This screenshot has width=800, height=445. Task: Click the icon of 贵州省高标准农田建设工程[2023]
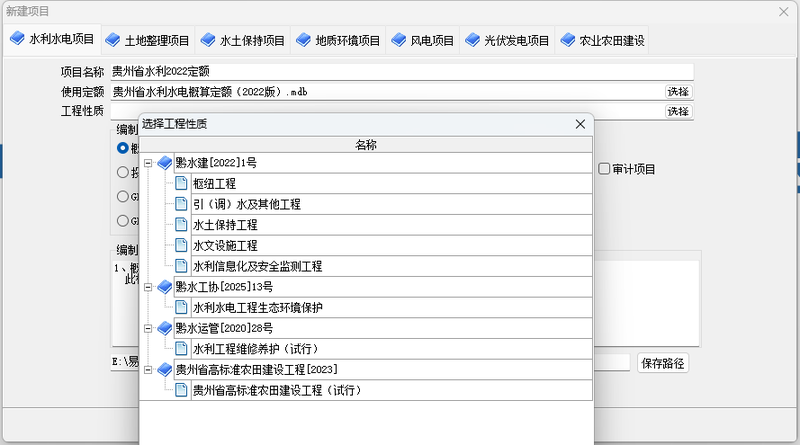tap(165, 369)
